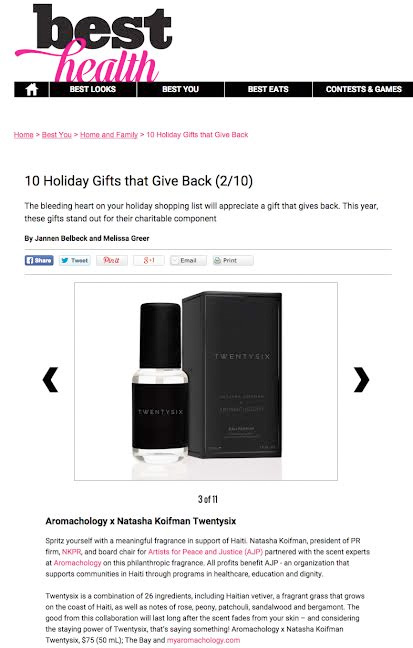The image size is (413, 648).
Task: Open Artists for Peace and Justice link
Action: (x=205, y=552)
